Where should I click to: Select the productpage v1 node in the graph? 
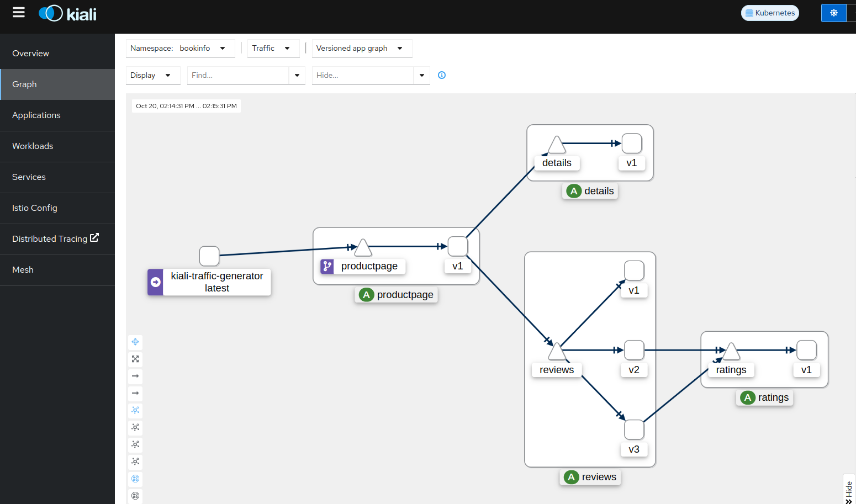pyautogui.click(x=457, y=246)
